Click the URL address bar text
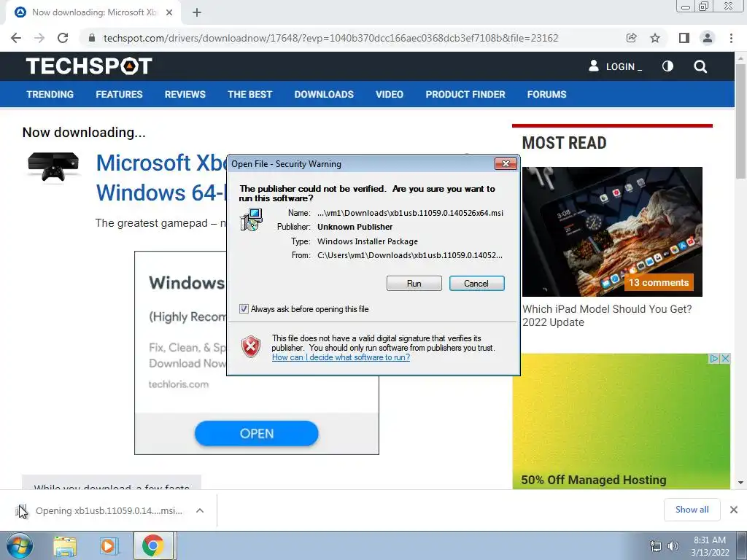 point(330,38)
